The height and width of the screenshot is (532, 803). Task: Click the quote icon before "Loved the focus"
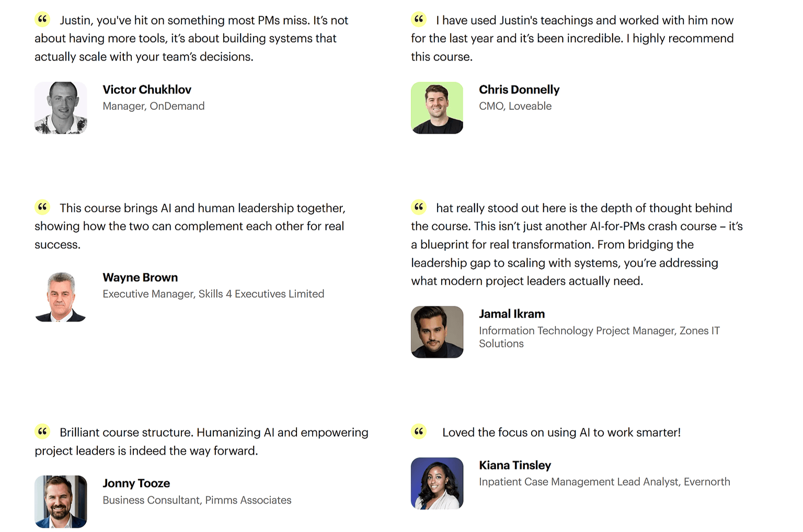419,432
